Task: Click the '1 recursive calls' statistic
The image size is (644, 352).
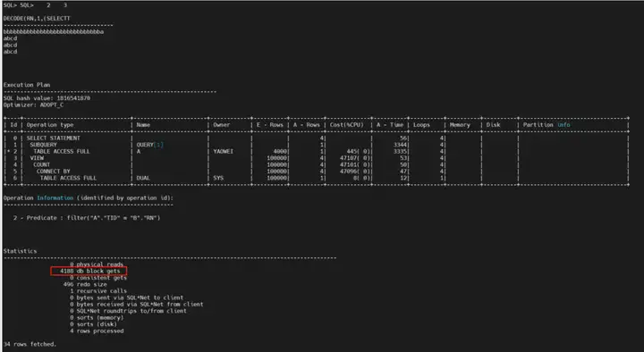Action: point(98,291)
